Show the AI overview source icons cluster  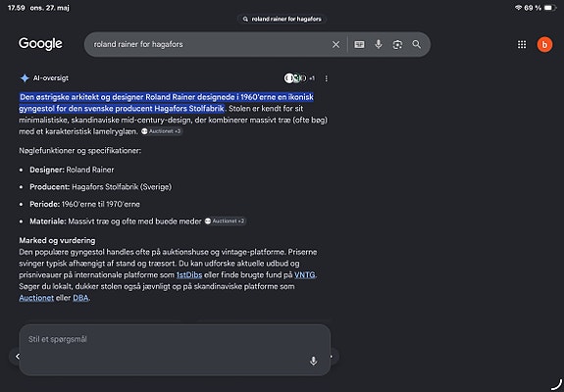coord(299,78)
